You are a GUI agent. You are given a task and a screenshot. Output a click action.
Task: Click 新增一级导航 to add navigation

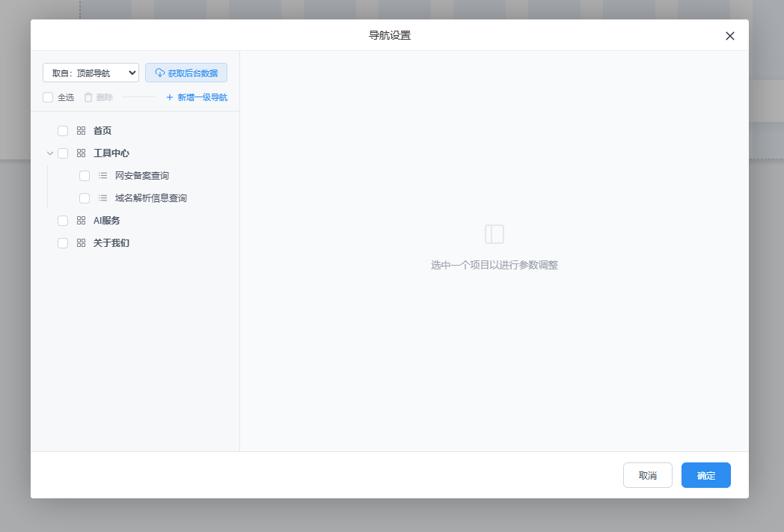pyautogui.click(x=197, y=97)
